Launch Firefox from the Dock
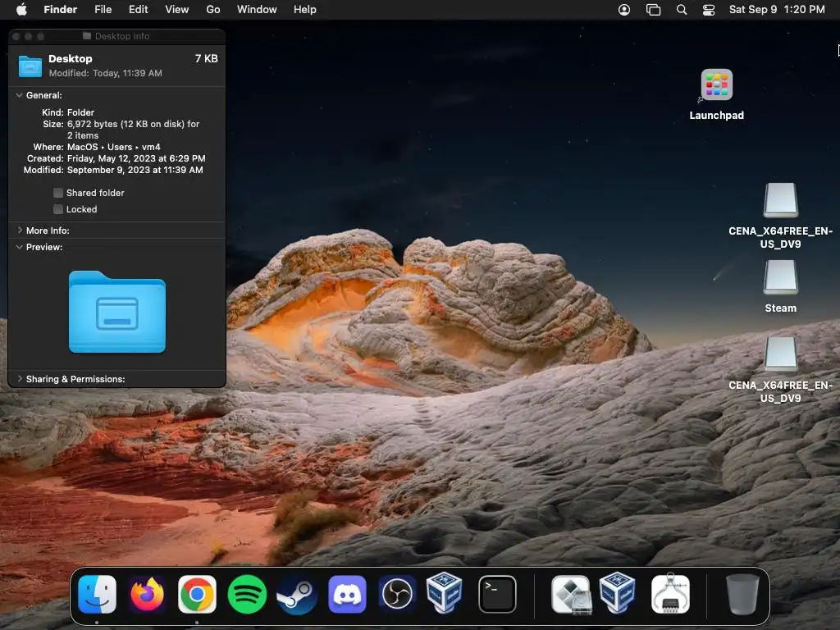 coord(147,594)
